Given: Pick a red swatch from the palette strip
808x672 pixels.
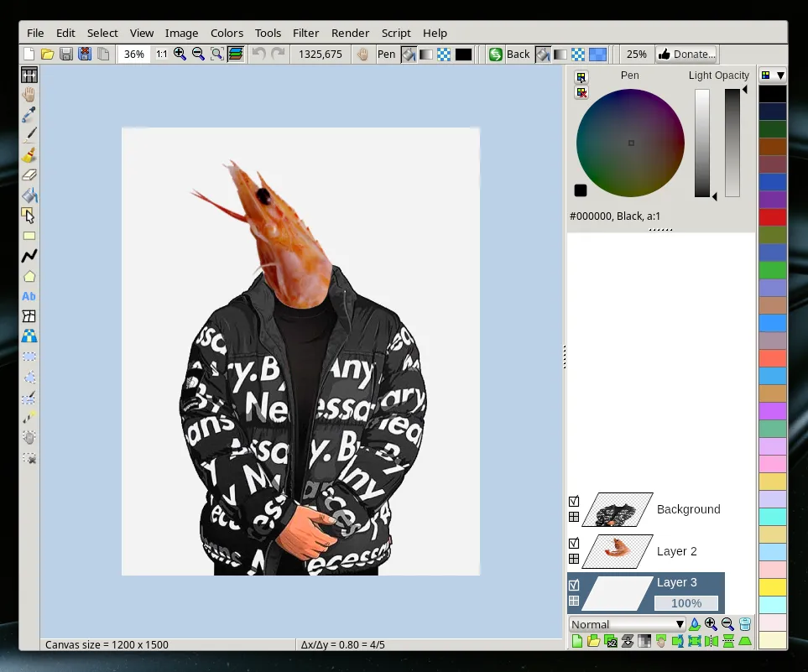Looking at the screenshot, I should point(772,217).
